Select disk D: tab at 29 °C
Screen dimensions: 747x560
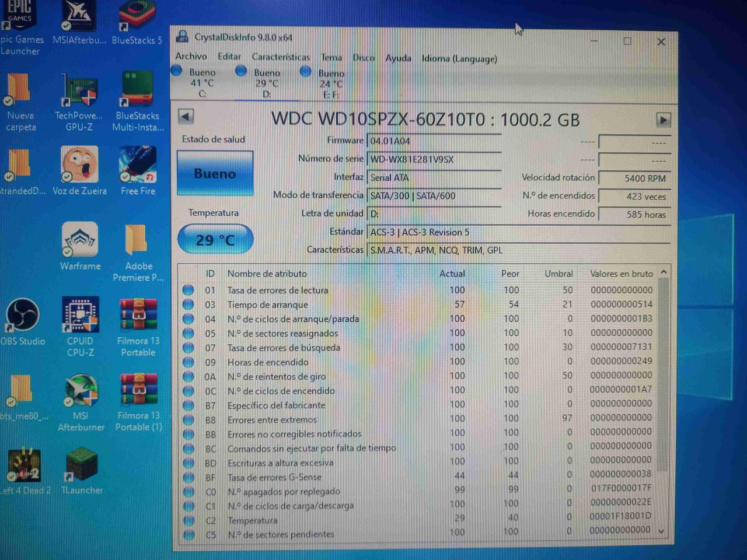(267, 83)
